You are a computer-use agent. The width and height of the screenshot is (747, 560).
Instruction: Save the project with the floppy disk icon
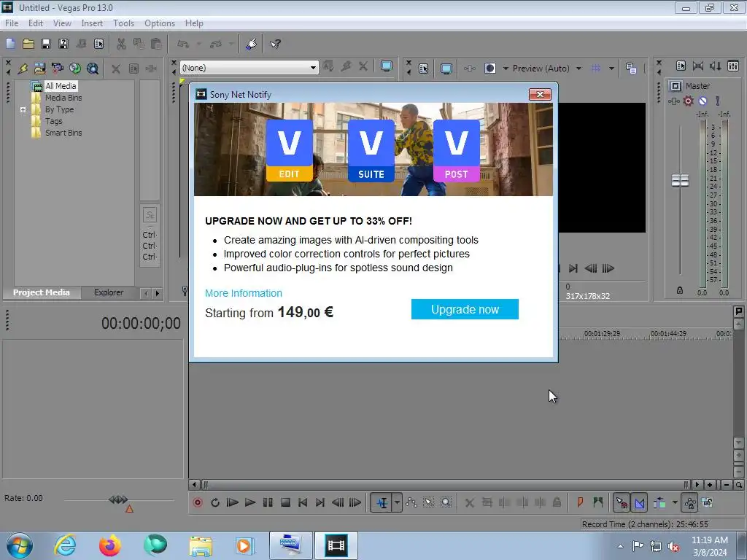(x=46, y=44)
